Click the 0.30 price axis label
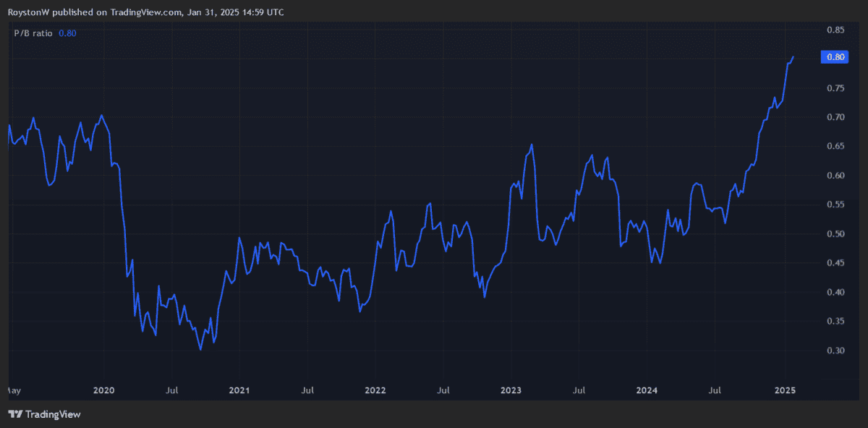 point(835,351)
